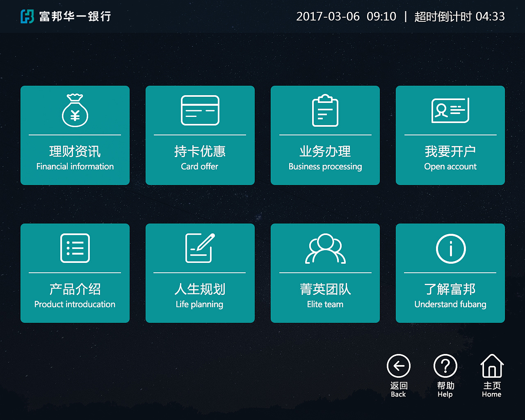The width and height of the screenshot is (525, 420).
Task: Return to Home using the house icon
Action: (492, 366)
